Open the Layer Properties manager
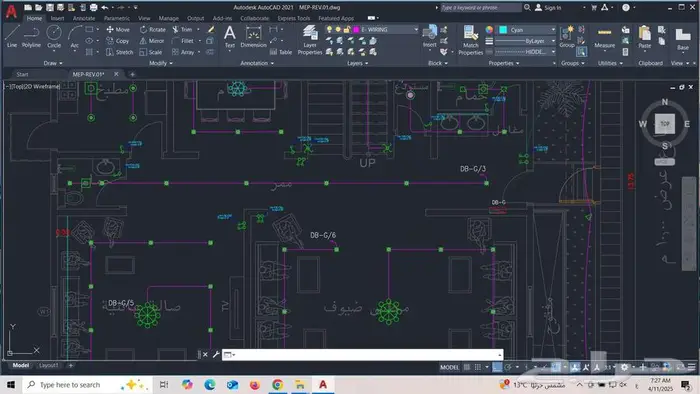Image resolution: width=700 pixels, height=394 pixels. [x=309, y=39]
